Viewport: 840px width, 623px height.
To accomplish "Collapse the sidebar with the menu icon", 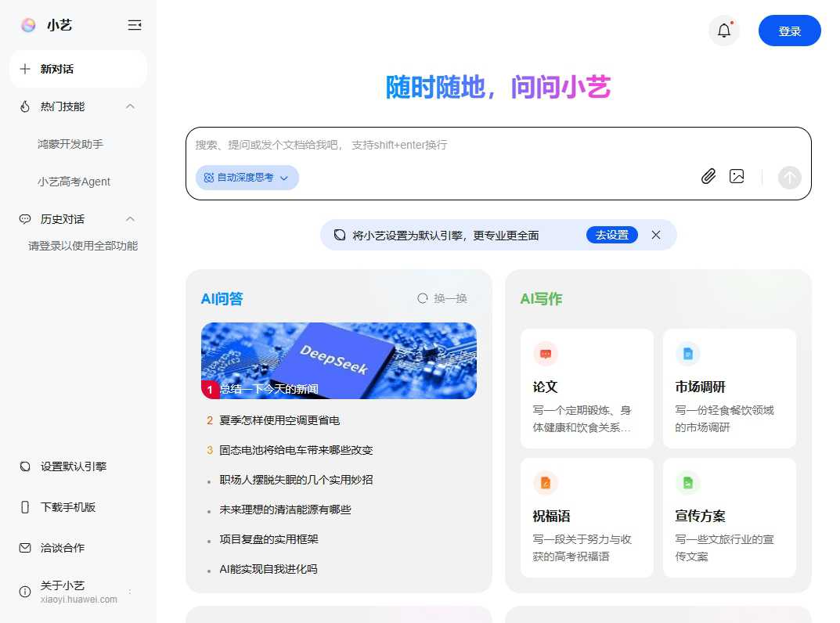I will (x=134, y=24).
